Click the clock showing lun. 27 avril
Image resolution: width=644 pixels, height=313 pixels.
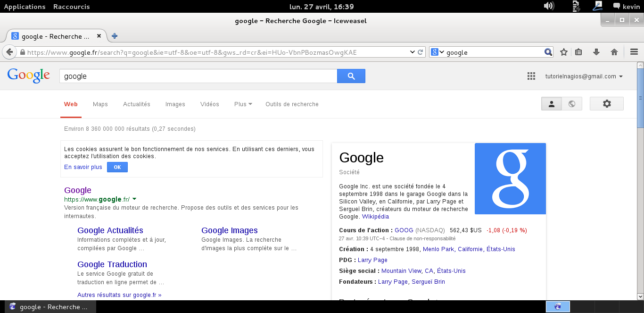(x=322, y=7)
